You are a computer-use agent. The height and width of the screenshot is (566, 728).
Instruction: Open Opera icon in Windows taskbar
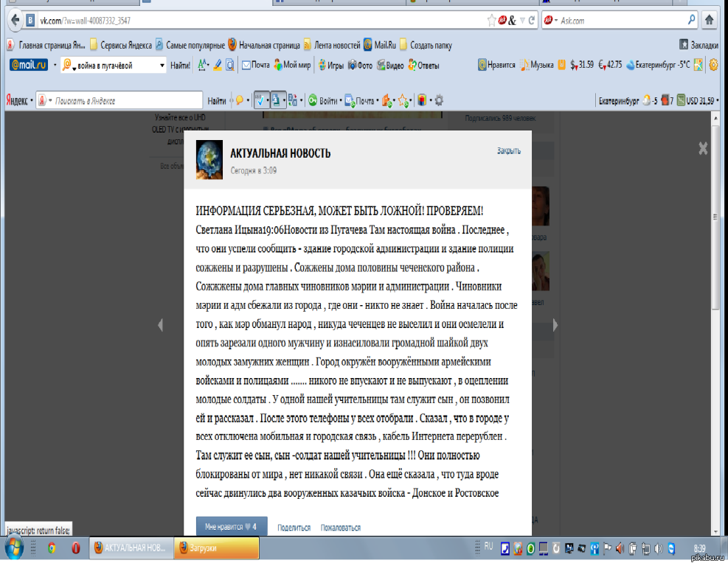coord(75,548)
